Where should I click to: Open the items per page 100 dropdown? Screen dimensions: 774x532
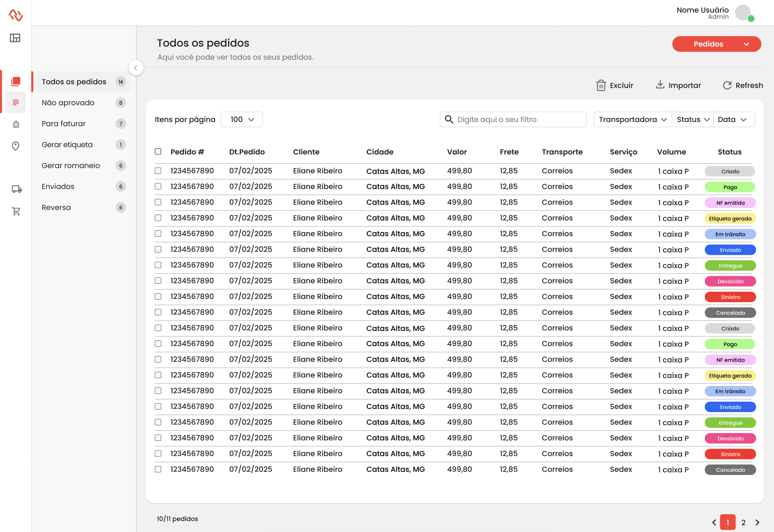coord(242,120)
